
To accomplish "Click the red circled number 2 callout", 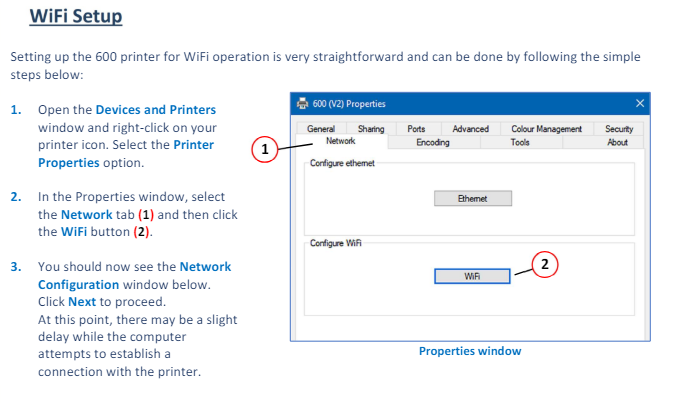I will tap(545, 264).
